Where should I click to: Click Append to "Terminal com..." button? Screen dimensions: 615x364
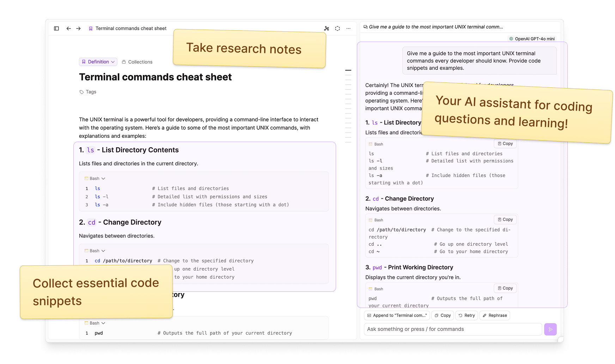pyautogui.click(x=397, y=315)
